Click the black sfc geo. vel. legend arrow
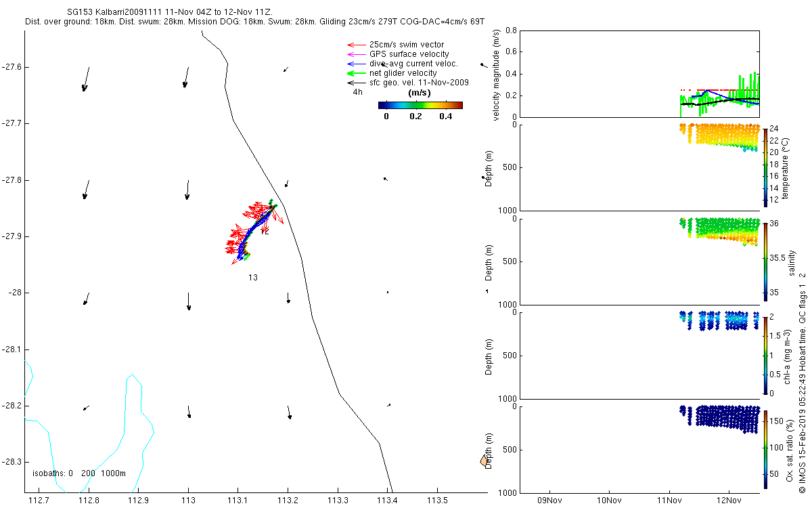The height and width of the screenshot is (508, 812). 355,83
